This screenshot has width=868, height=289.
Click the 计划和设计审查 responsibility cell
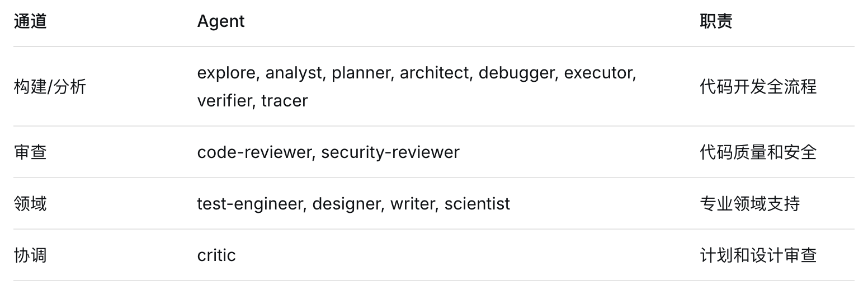(x=758, y=255)
